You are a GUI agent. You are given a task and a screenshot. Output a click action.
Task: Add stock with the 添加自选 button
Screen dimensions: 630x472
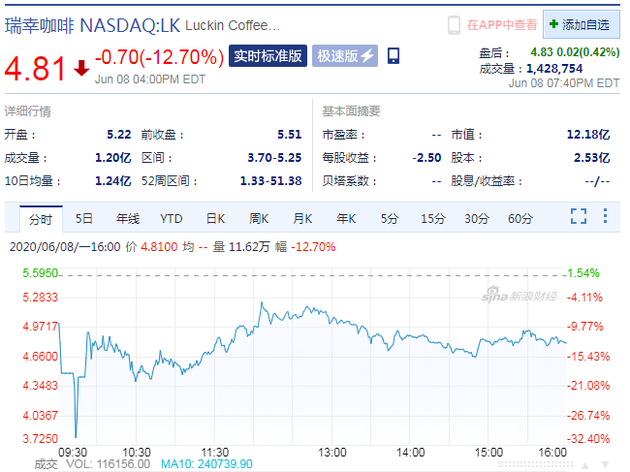[x=581, y=25]
